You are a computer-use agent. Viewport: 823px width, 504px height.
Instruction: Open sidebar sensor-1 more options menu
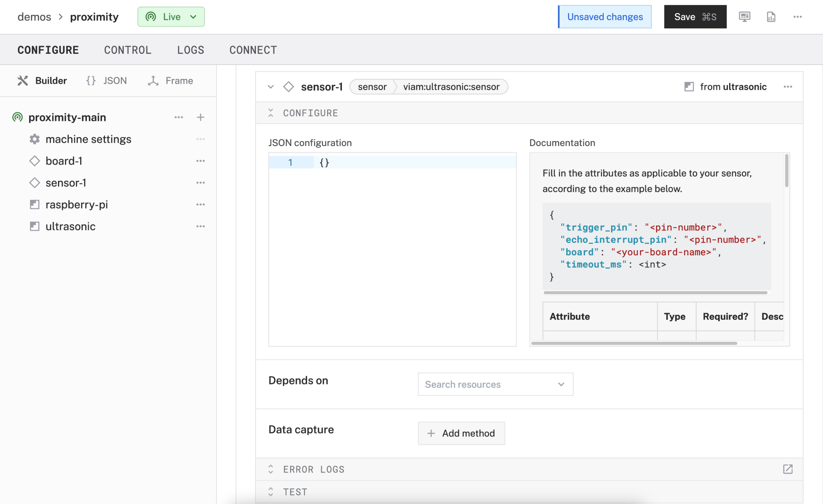click(x=200, y=183)
